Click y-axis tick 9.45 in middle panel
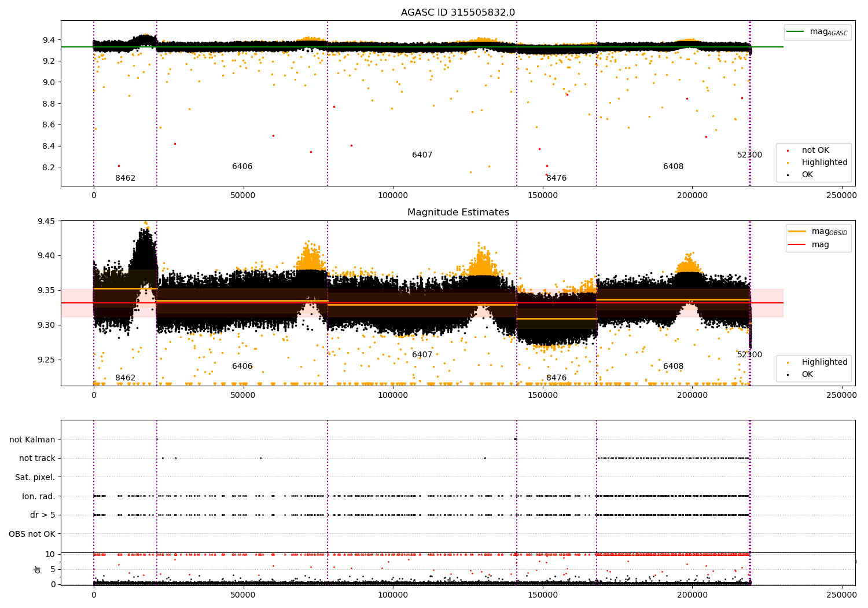Image resolution: width=868 pixels, height=608 pixels. (x=46, y=221)
